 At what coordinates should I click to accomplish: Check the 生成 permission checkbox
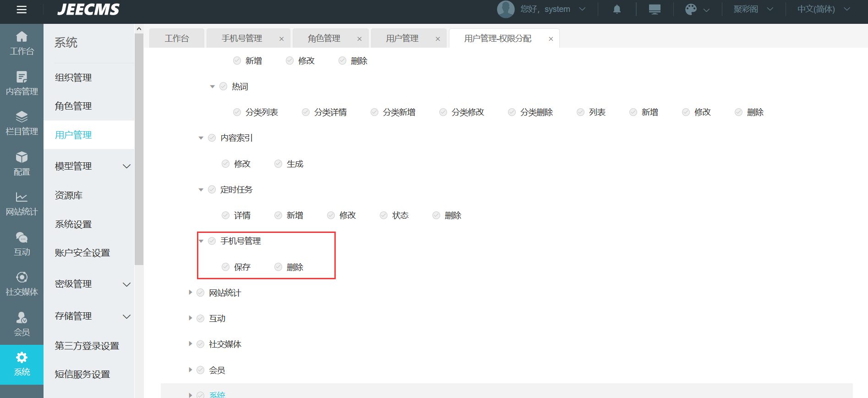point(278,164)
